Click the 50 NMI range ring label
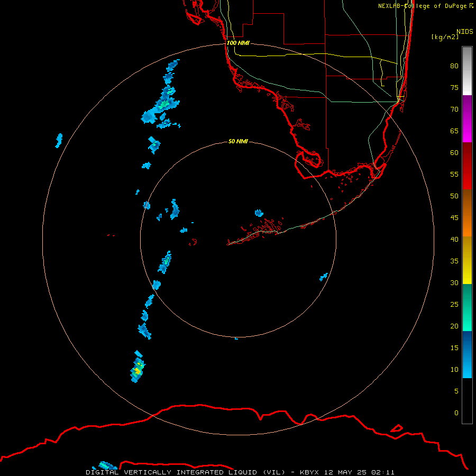The image size is (476, 476). (x=238, y=141)
